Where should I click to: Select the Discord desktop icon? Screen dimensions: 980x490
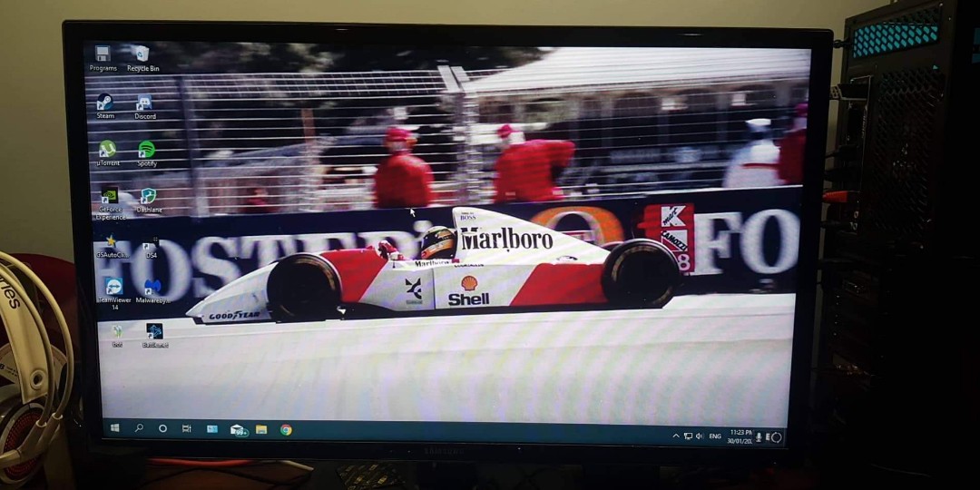coord(144,103)
